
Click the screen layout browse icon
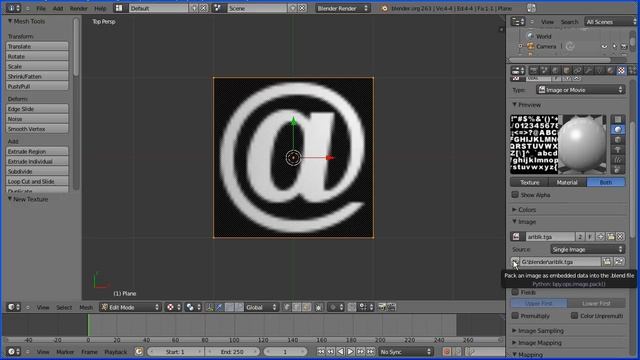(x=119, y=8)
